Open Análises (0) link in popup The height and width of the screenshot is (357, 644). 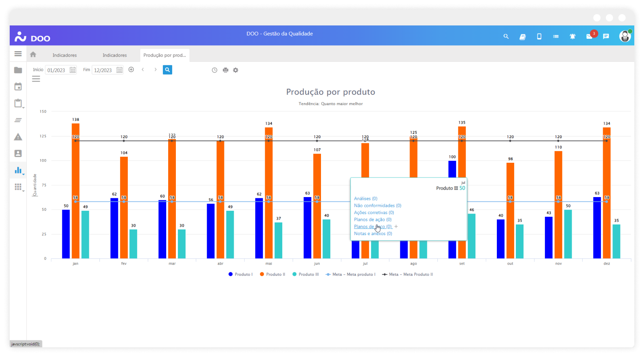coord(365,199)
